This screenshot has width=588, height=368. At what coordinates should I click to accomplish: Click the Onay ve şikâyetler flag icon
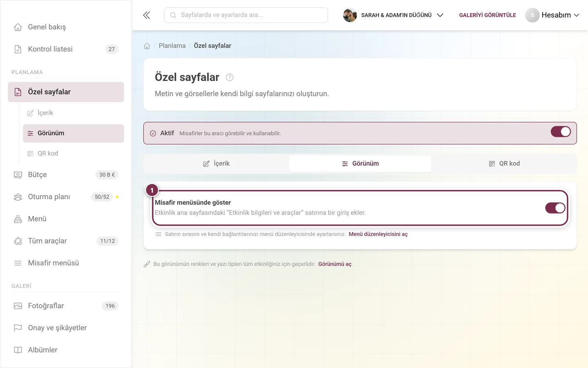18,328
